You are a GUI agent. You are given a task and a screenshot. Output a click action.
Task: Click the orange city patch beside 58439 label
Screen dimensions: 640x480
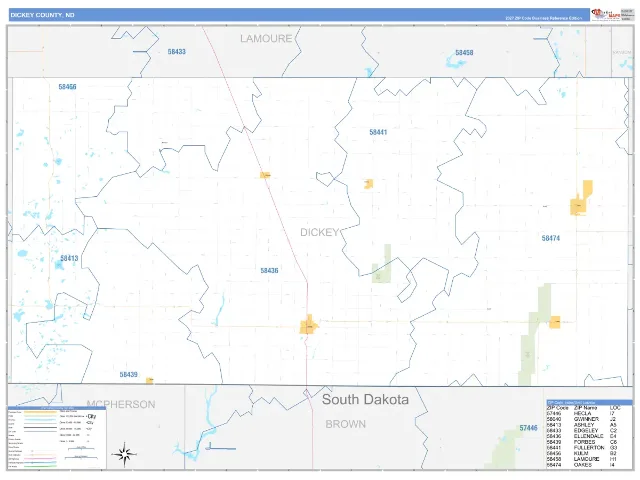tap(149, 381)
